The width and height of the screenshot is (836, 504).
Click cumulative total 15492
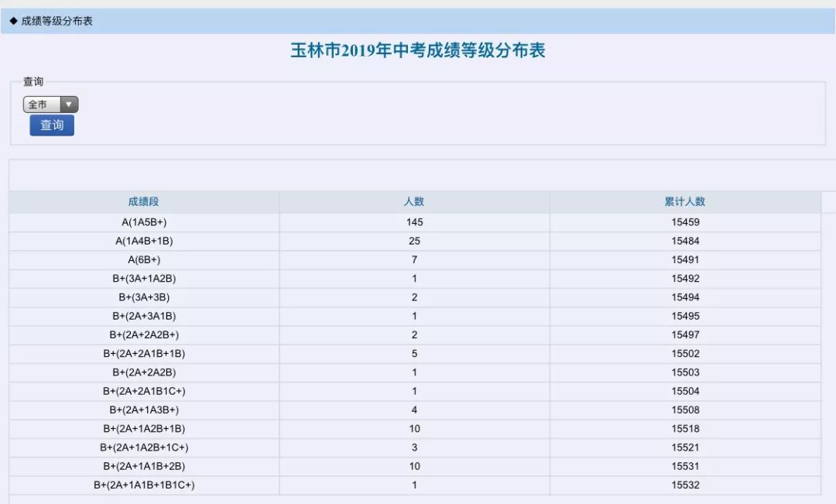click(x=685, y=279)
